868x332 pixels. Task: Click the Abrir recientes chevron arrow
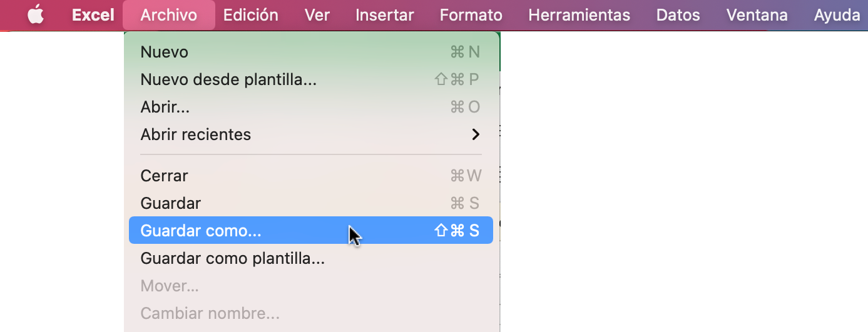(476, 134)
